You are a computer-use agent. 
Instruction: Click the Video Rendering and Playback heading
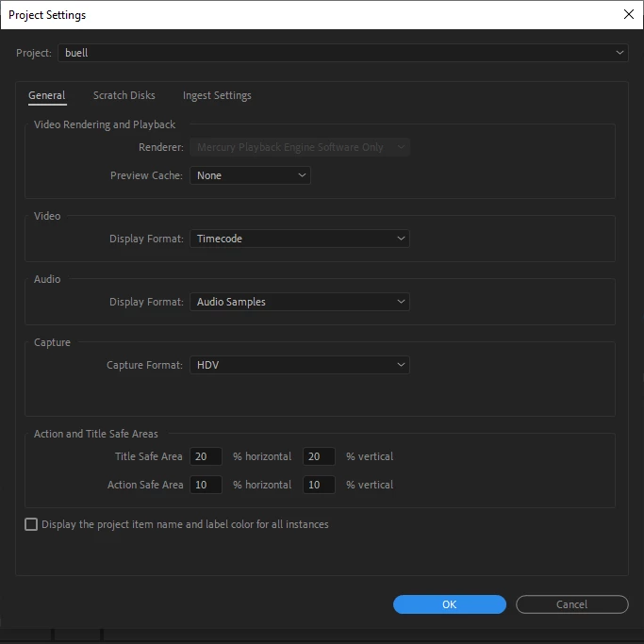pos(105,124)
